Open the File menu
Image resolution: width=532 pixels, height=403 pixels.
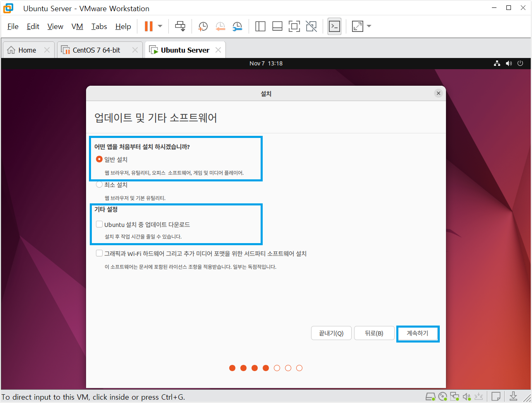[13, 27]
